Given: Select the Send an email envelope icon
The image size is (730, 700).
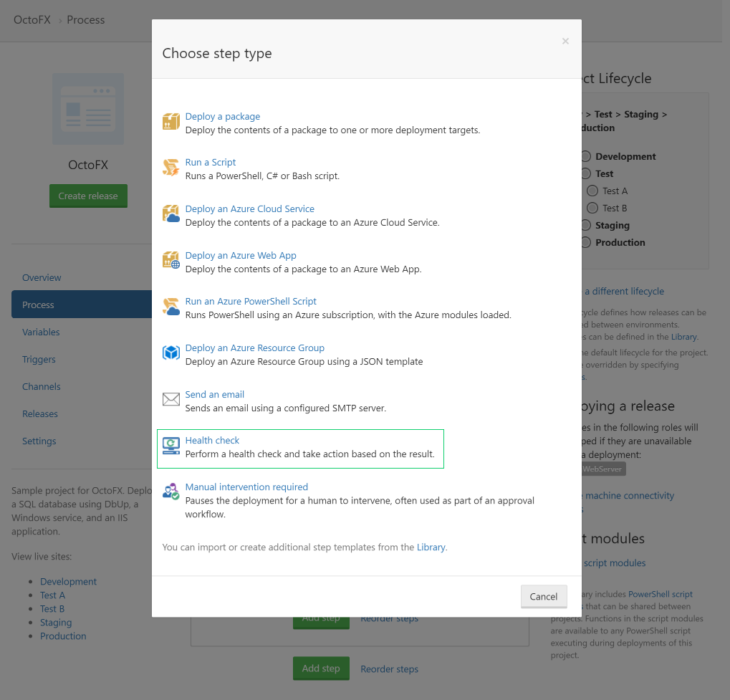Looking at the screenshot, I should point(171,399).
